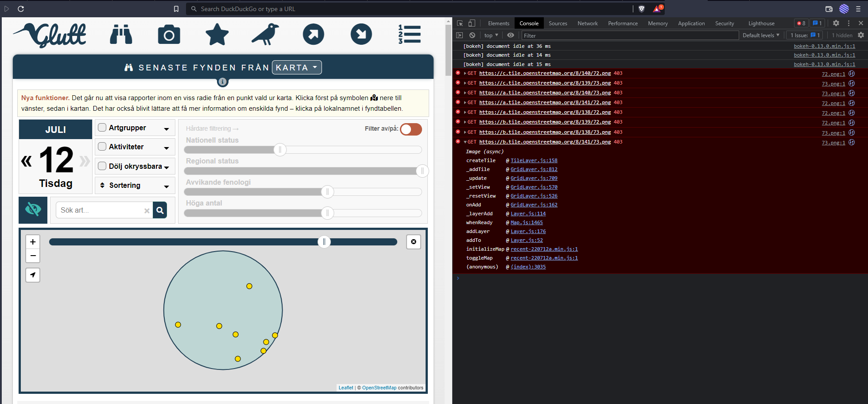Viewport: 868px width, 404px height.
Task: Click the browser bookmark icon
Action: (176, 9)
